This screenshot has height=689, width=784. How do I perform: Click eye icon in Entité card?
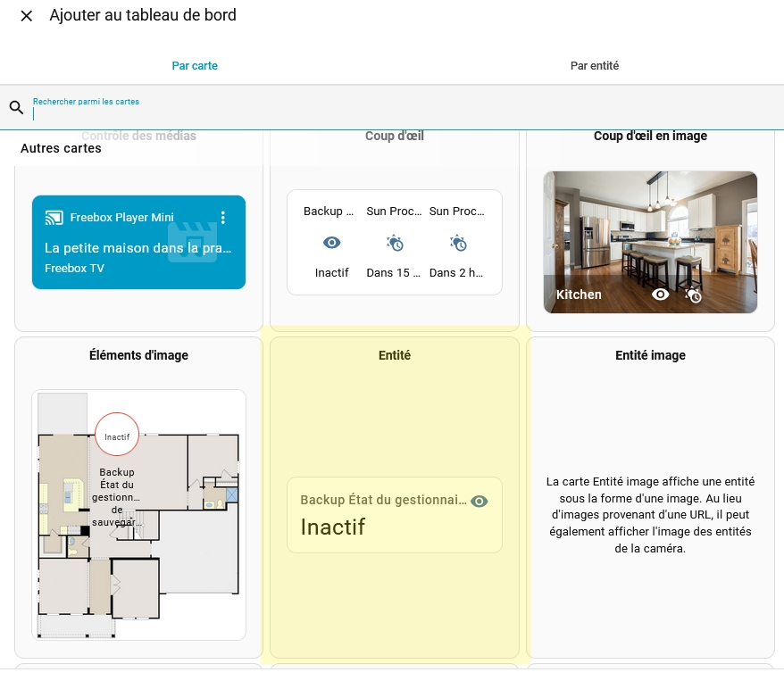click(480, 502)
